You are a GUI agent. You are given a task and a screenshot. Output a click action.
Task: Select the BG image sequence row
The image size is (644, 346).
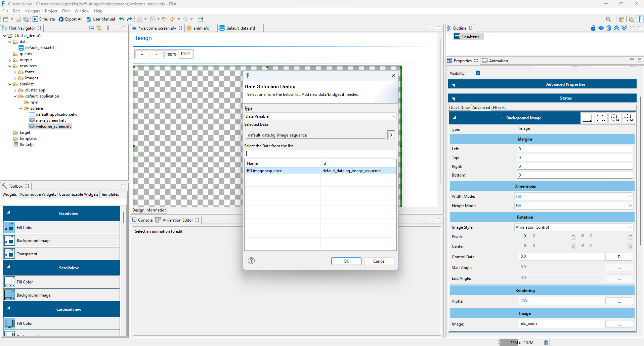282,170
